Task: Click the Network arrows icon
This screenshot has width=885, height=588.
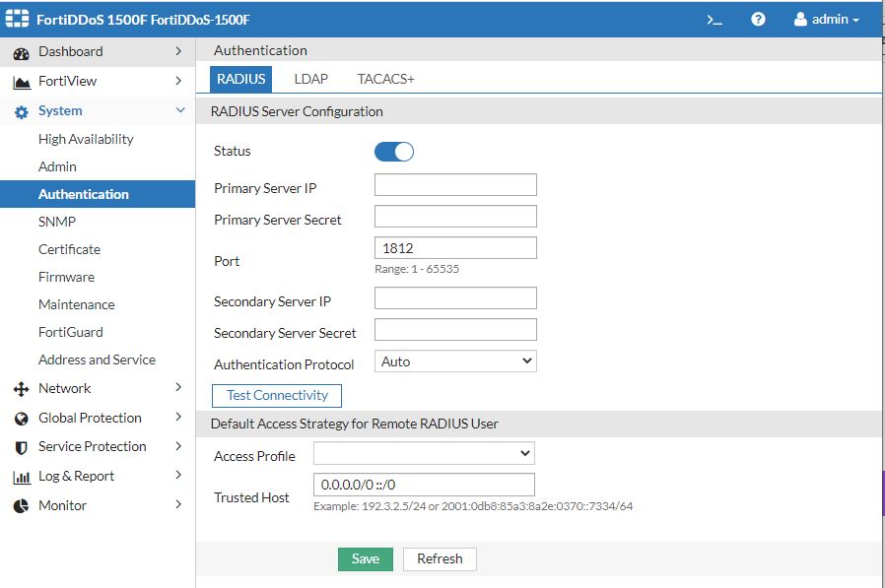Action: 21,389
